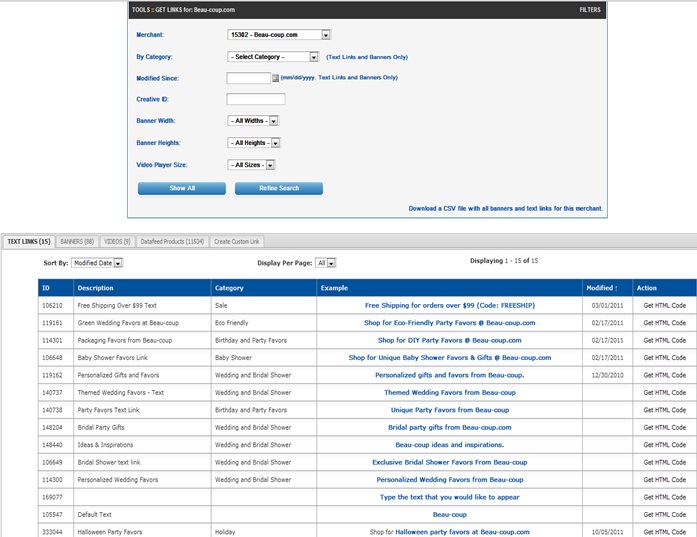The width and height of the screenshot is (697, 537).
Task: Get HTML Code for row 119161
Action: click(x=665, y=323)
